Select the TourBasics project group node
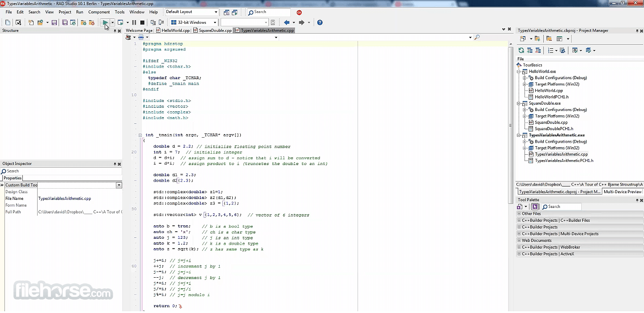This screenshot has width=644, height=313. [x=533, y=65]
